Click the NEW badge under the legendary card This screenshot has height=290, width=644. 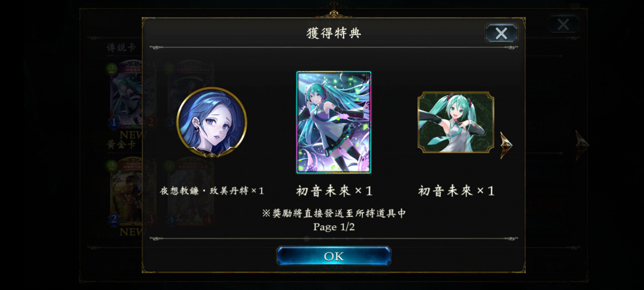tap(131, 135)
